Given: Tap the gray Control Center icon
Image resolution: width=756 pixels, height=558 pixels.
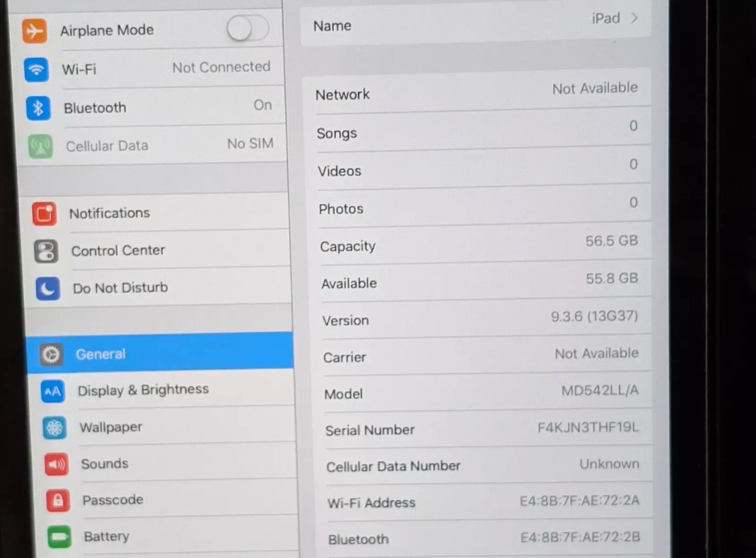Looking at the screenshot, I should [x=46, y=251].
